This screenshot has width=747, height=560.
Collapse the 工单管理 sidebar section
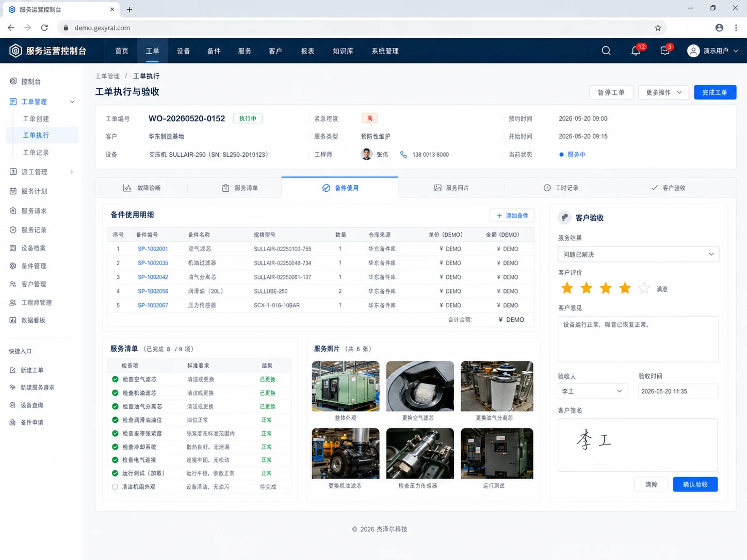pos(72,102)
